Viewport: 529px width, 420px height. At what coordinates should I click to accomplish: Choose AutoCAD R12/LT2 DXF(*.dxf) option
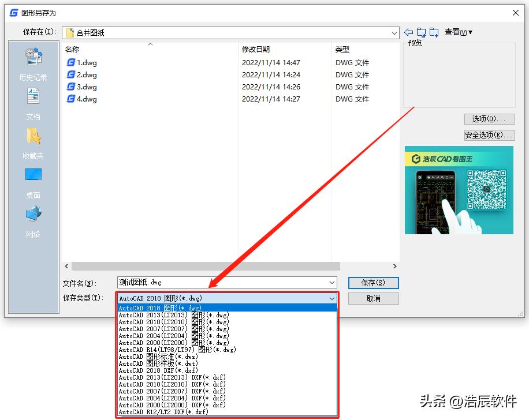click(228, 411)
